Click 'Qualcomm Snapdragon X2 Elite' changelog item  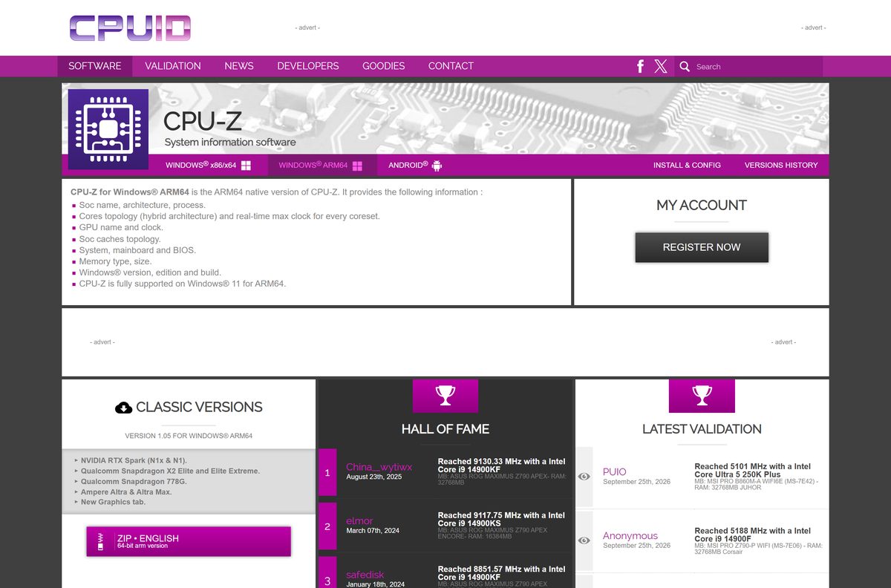point(170,471)
